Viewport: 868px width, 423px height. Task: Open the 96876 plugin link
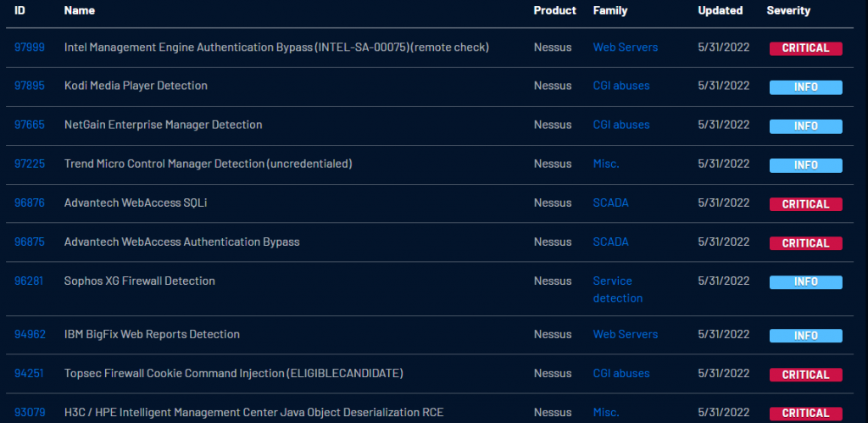coord(28,203)
